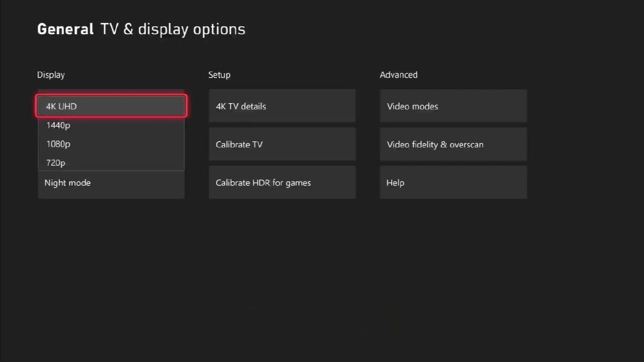Check your TV's 4K capability details
The width and height of the screenshot is (644, 362).
(282, 106)
